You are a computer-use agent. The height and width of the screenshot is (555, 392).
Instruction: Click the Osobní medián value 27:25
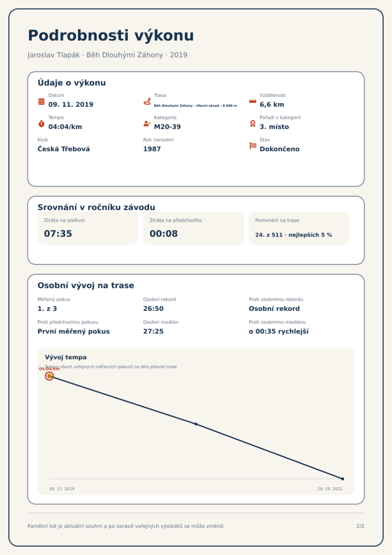coord(153,331)
